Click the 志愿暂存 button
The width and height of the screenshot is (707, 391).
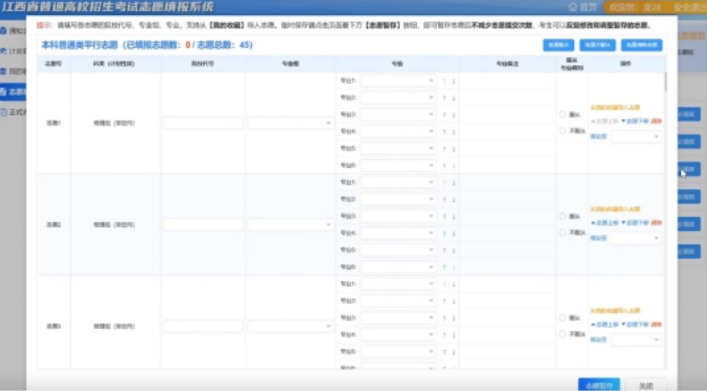coord(599,385)
